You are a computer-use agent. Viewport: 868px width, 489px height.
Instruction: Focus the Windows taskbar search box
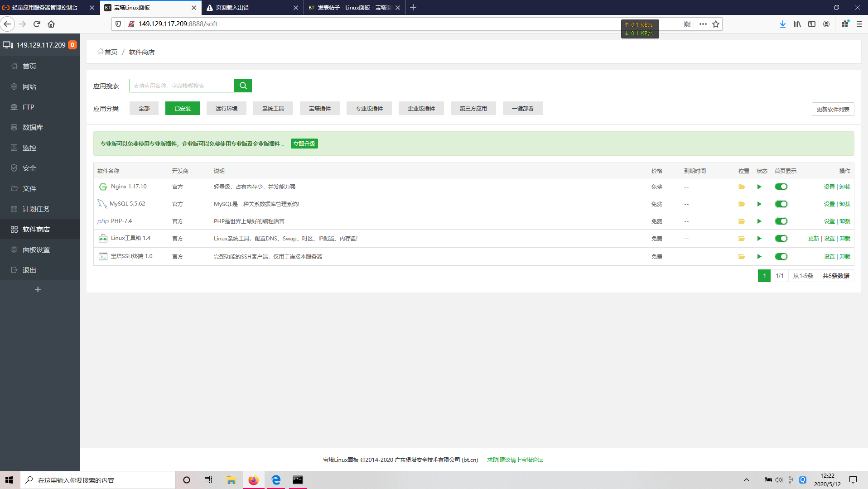point(97,480)
